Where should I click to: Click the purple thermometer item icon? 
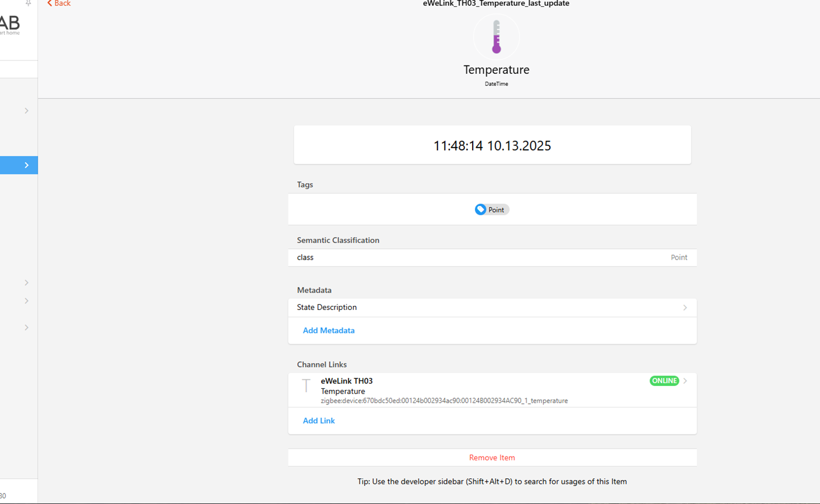click(496, 36)
